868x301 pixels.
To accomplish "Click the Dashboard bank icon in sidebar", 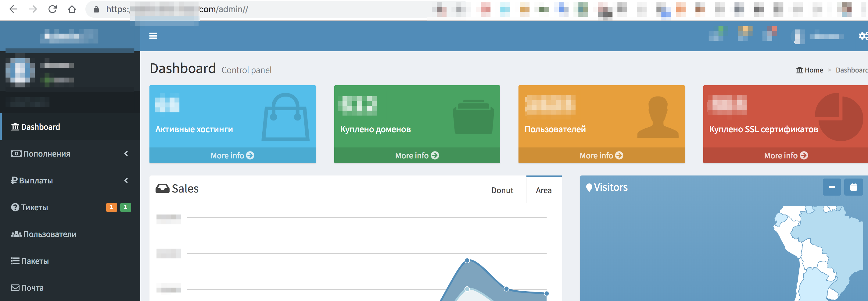I will pos(15,127).
